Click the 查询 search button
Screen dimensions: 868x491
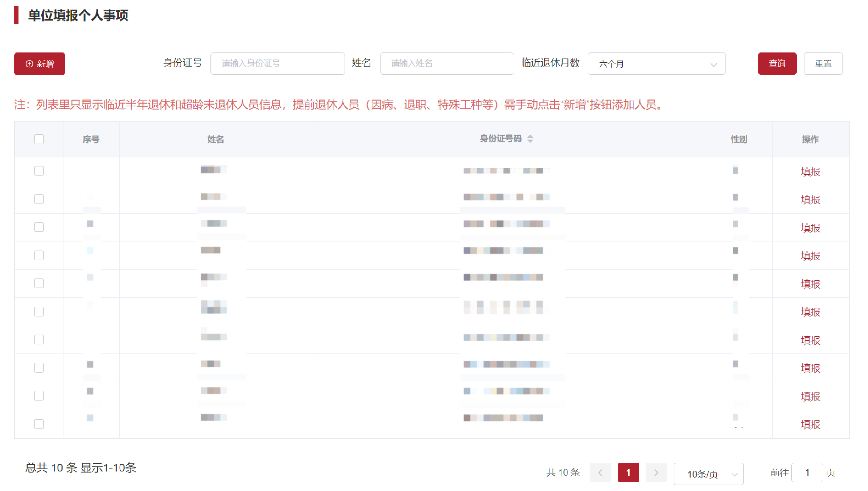tap(777, 64)
